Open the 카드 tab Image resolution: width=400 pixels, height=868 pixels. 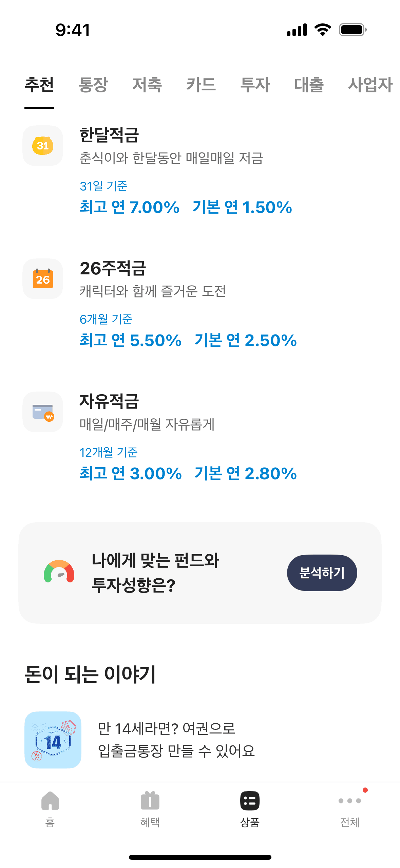coord(201,85)
